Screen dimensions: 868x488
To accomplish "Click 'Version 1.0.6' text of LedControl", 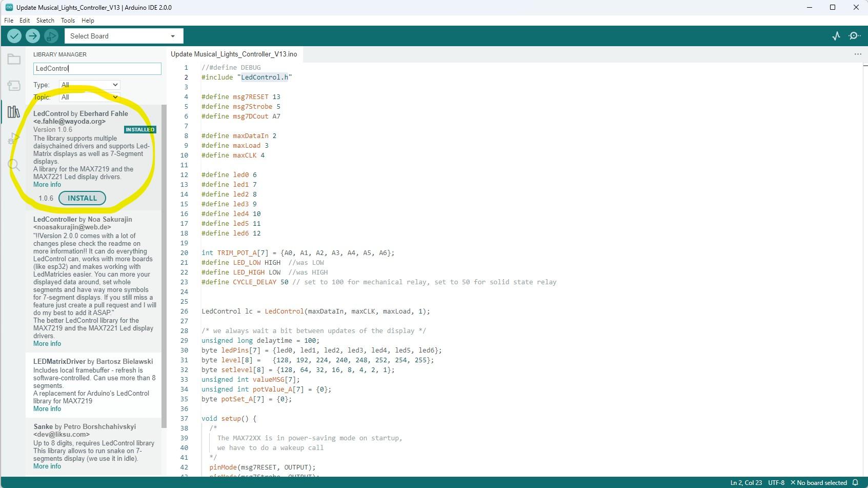I will pyautogui.click(x=53, y=130).
